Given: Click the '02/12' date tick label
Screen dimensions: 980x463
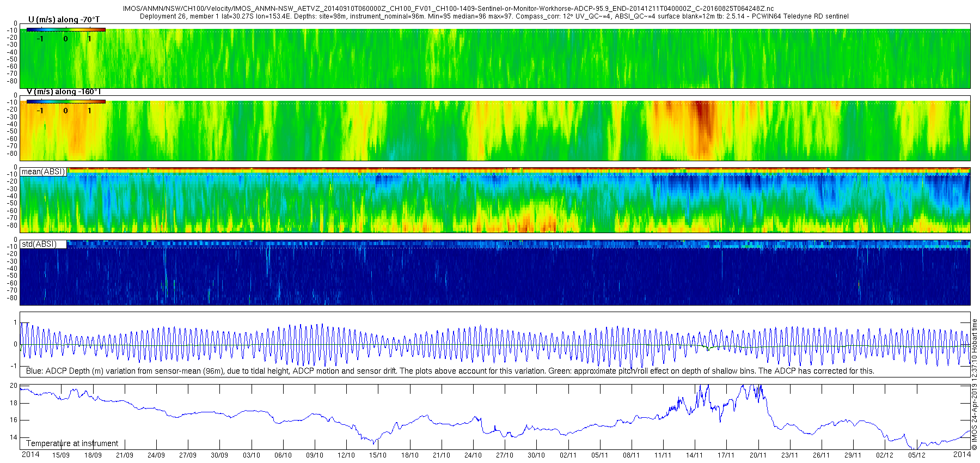Looking at the screenshot, I should coord(885,455).
